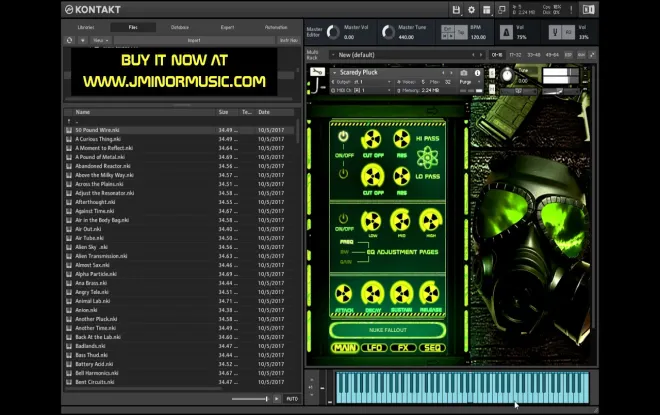Open the workspace layout panel icon
Screen dimensions: 660x415
[x=487, y=10]
